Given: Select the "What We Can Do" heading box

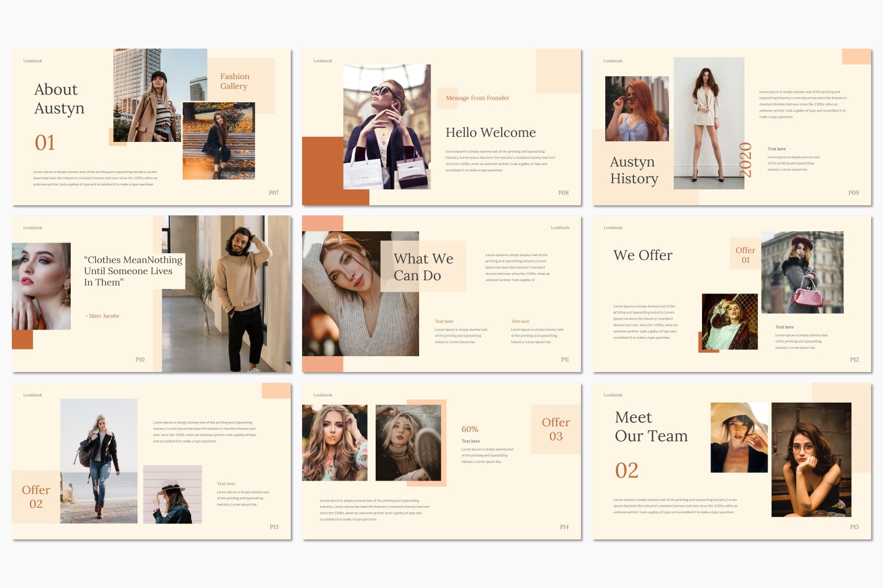Looking at the screenshot, I should point(423,266).
